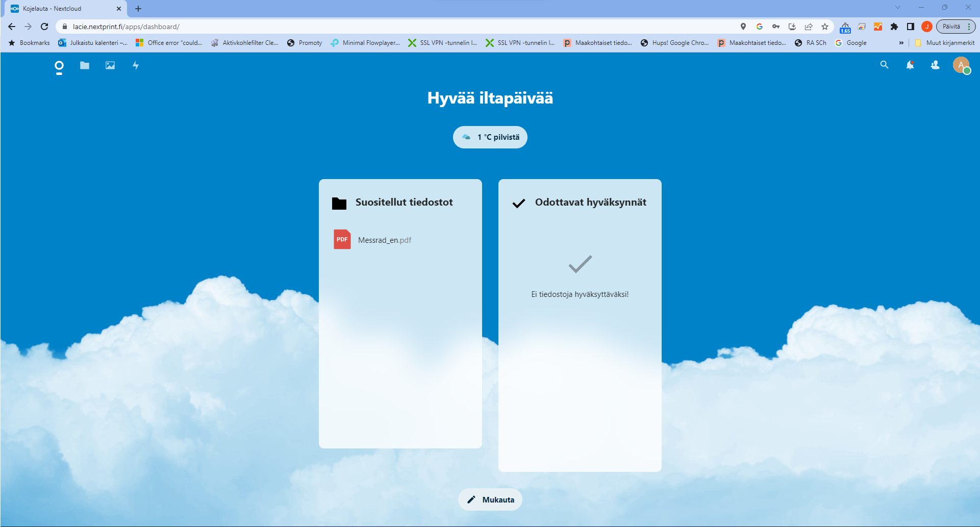Open the Photos app from the top bar

(x=110, y=65)
